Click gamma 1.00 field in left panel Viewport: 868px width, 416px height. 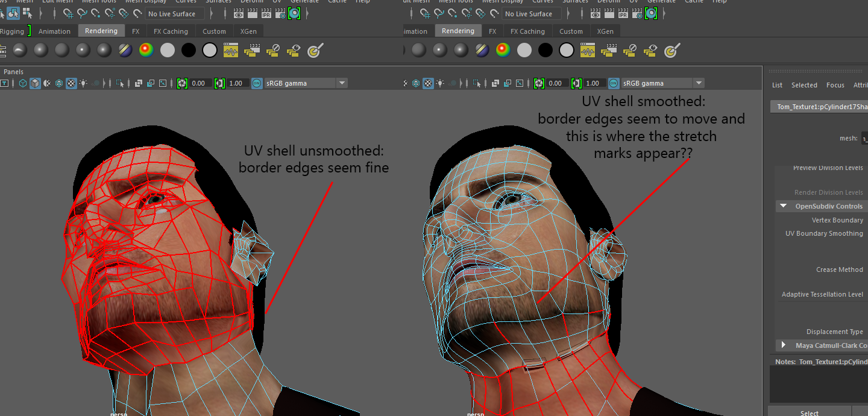click(238, 83)
